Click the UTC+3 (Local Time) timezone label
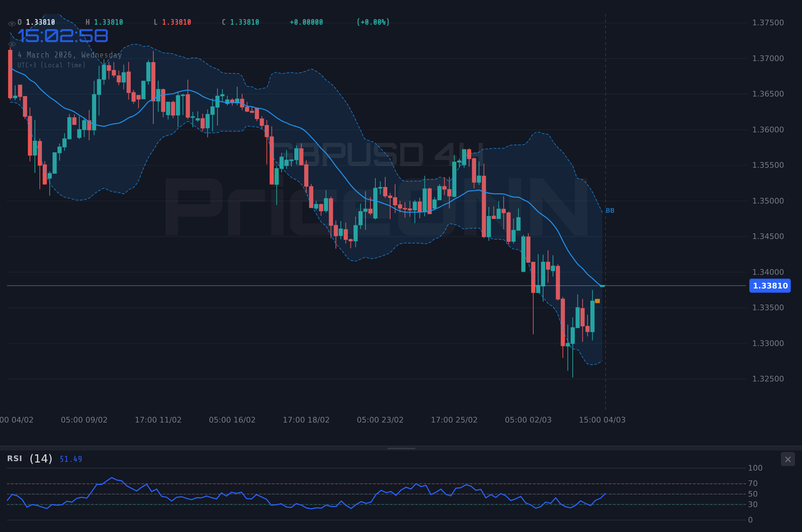802x532 pixels. pos(51,65)
